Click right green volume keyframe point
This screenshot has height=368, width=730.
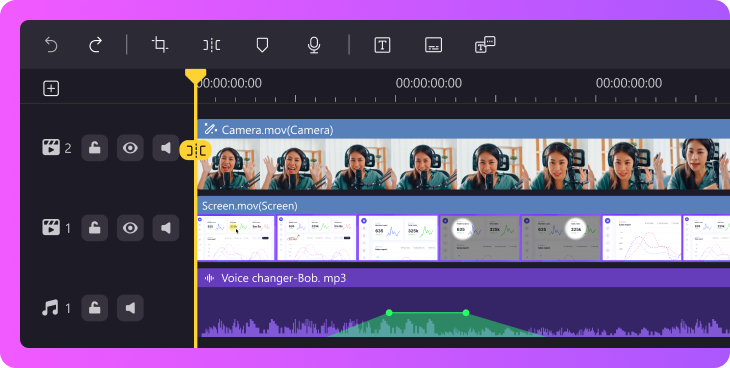tap(466, 313)
